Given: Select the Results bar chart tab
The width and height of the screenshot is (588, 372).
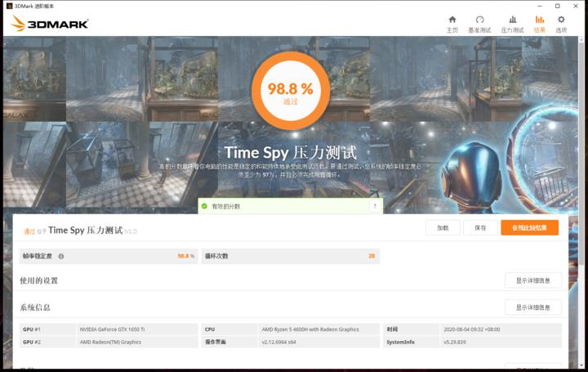Looking at the screenshot, I should (540, 20).
